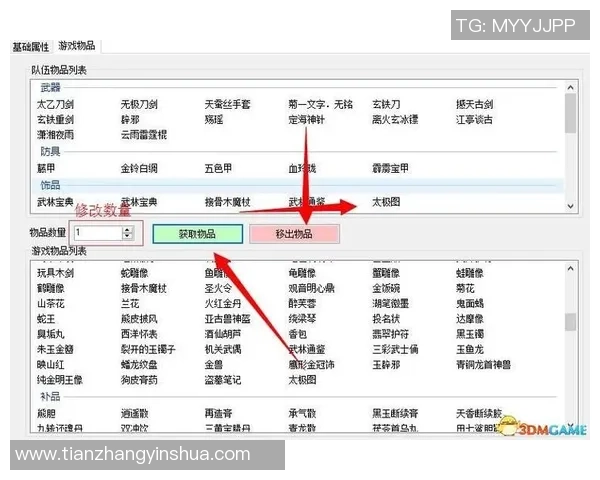The height and width of the screenshot is (480, 600).
Task: Select 天蚕丝手套 in the weapons group
Action: click(x=227, y=104)
